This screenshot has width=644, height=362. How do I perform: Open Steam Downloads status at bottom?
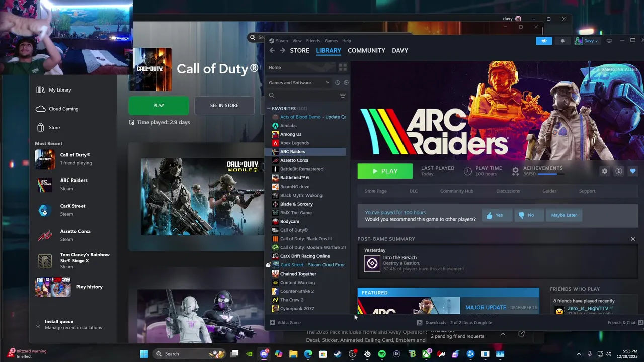click(454, 323)
